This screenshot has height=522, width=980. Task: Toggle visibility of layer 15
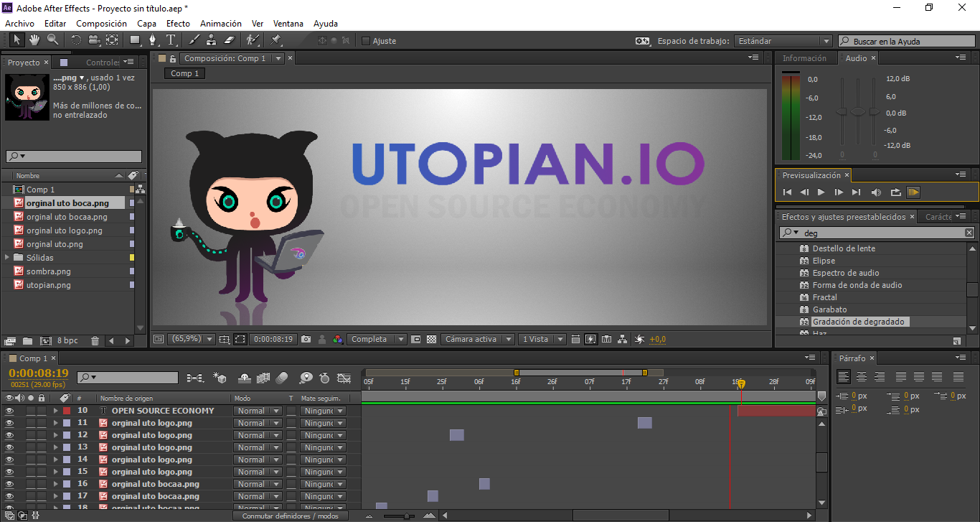click(x=9, y=472)
